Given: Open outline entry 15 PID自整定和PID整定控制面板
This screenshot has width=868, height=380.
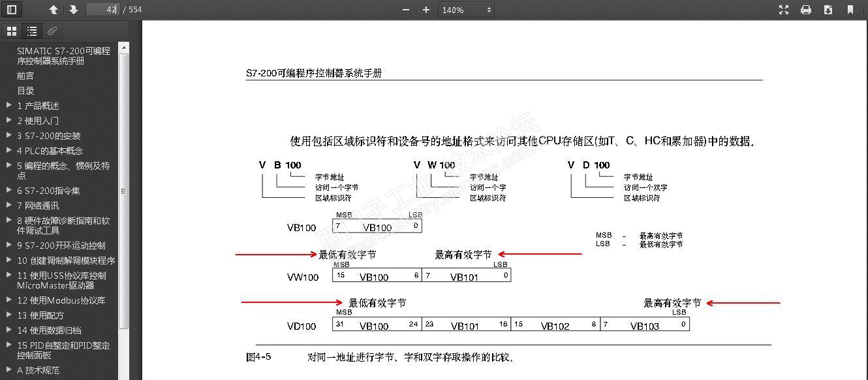Looking at the screenshot, I should [63, 350].
